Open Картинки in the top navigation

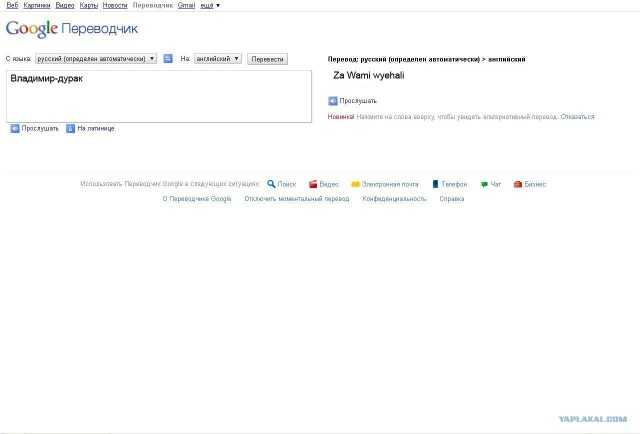(37, 5)
